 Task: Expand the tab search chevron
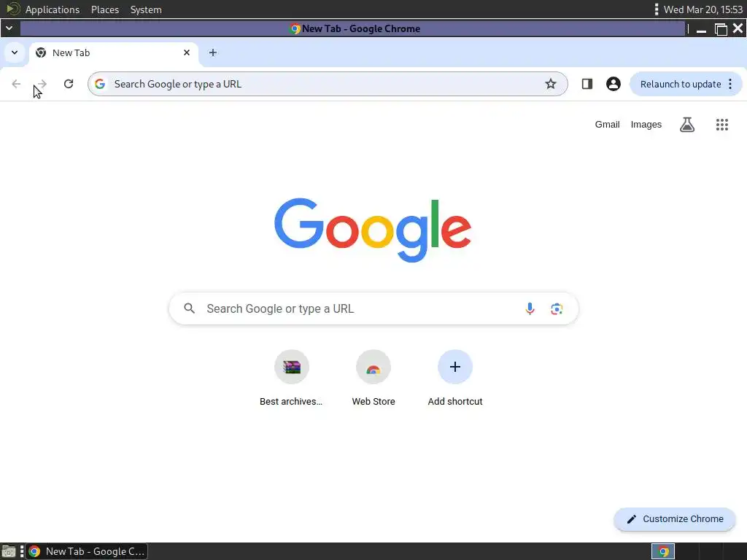pos(15,52)
